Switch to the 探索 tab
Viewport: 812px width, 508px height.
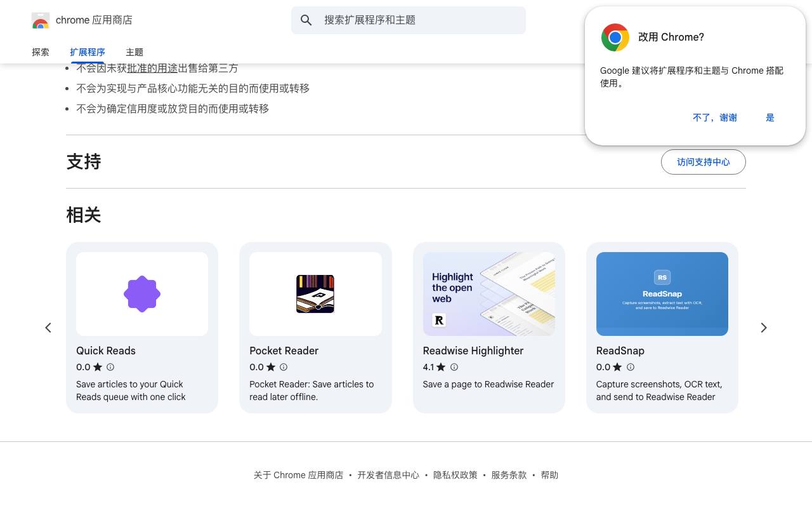pyautogui.click(x=41, y=52)
